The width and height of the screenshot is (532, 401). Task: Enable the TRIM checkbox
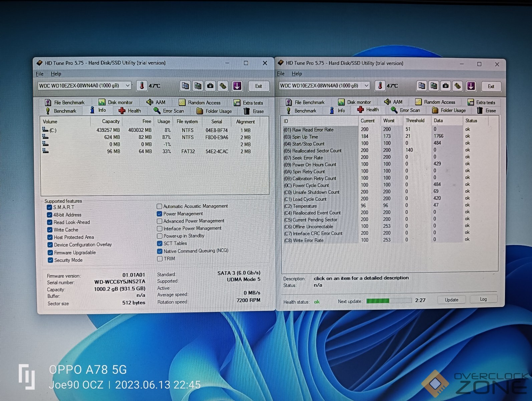pyautogui.click(x=160, y=259)
